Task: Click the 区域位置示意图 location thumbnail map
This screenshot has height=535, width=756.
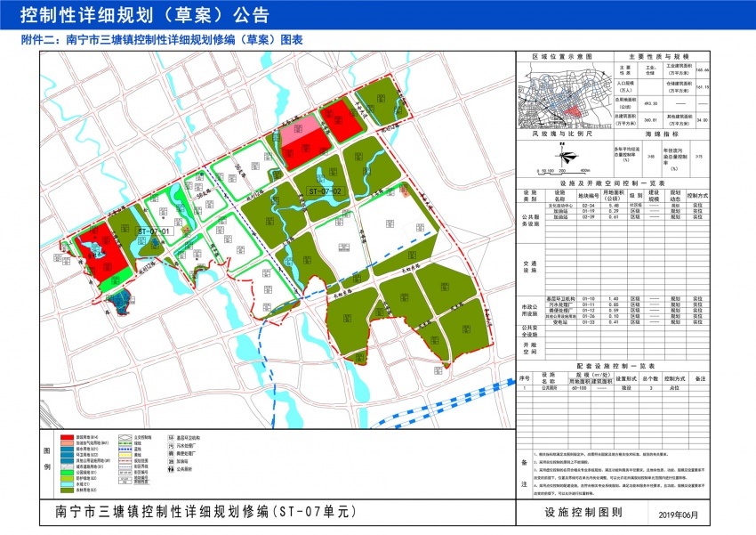Action: click(565, 95)
